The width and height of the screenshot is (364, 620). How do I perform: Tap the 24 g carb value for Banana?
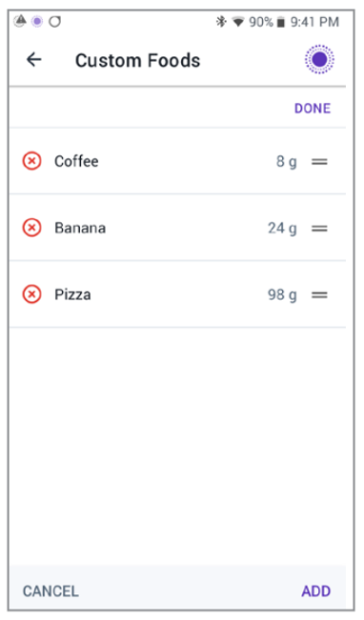282,228
